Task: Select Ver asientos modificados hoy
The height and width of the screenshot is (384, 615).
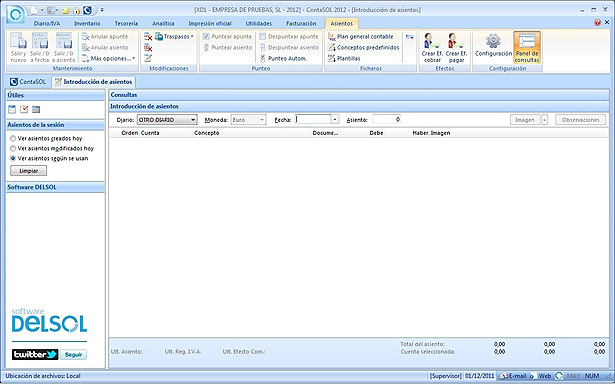Action: 52,149
